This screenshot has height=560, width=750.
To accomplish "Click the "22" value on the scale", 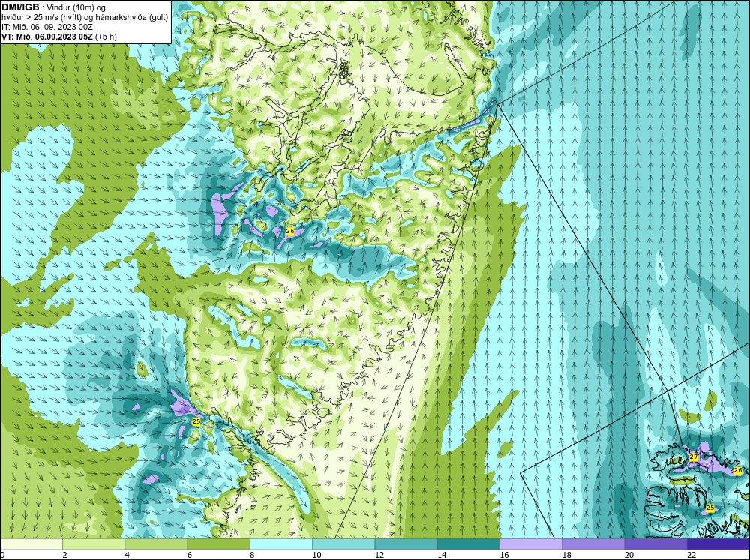I will 691,555.
